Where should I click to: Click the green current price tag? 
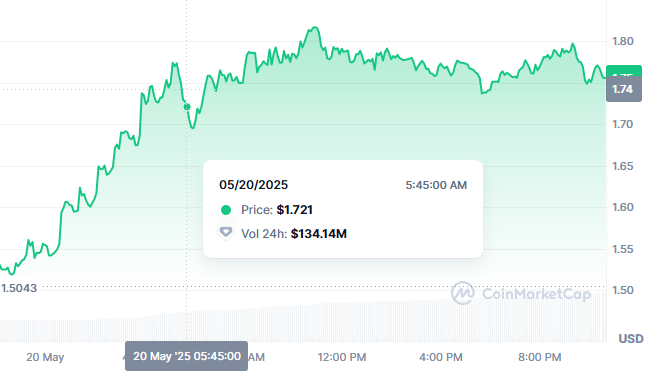(624, 71)
